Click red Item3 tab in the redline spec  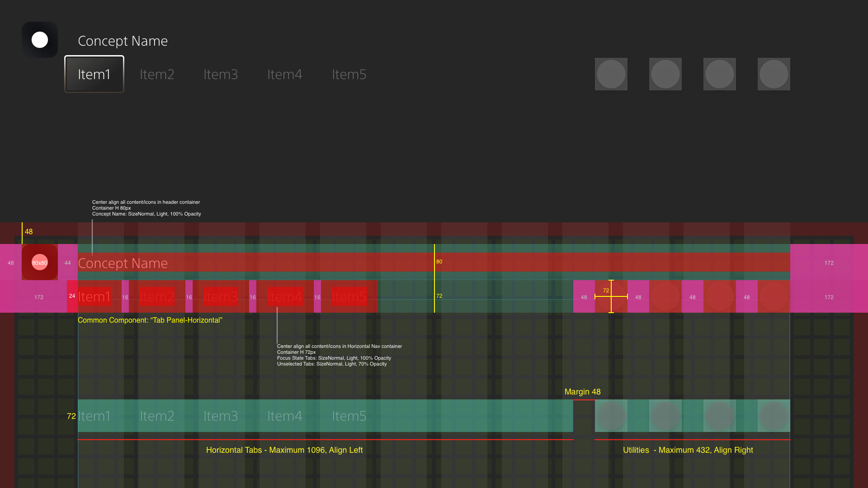(221, 297)
